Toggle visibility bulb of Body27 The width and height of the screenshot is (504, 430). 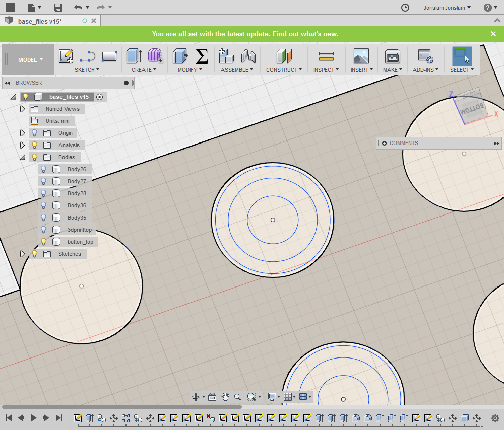click(x=44, y=181)
